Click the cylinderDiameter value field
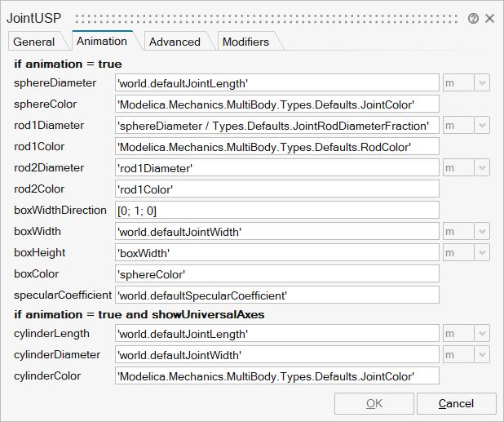The image size is (504, 422). coord(277,355)
